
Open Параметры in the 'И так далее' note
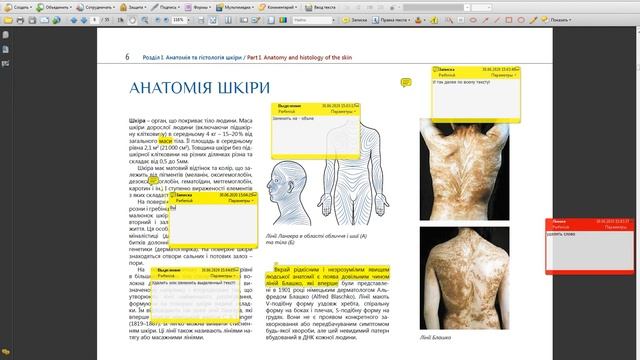point(504,75)
